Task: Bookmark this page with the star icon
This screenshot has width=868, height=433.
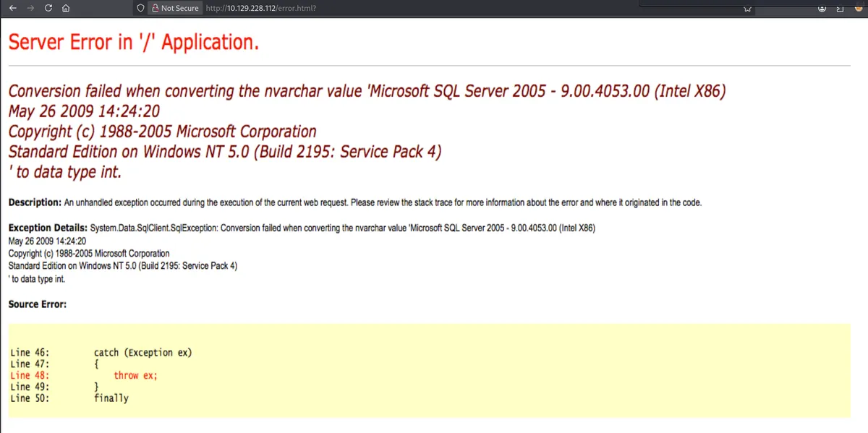Action: coord(747,9)
